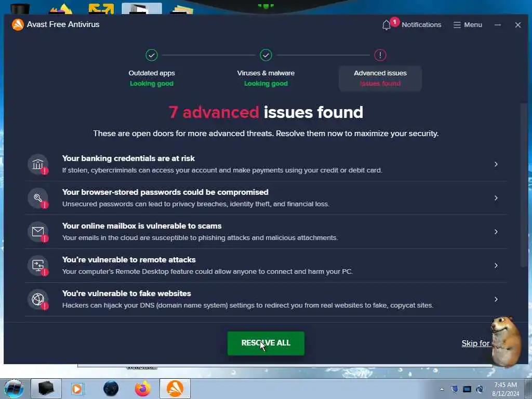Open the dark globe browser taskbar icon

tap(111, 389)
